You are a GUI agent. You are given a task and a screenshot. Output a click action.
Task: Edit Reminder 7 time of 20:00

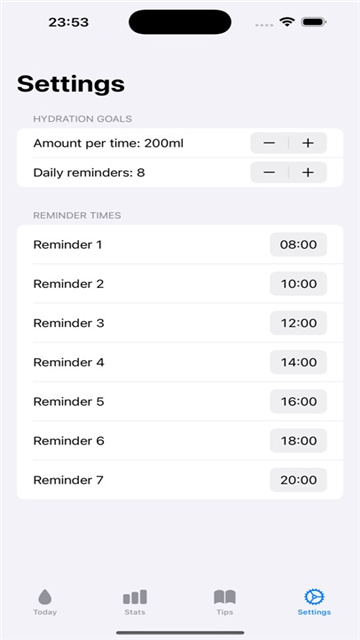click(298, 480)
